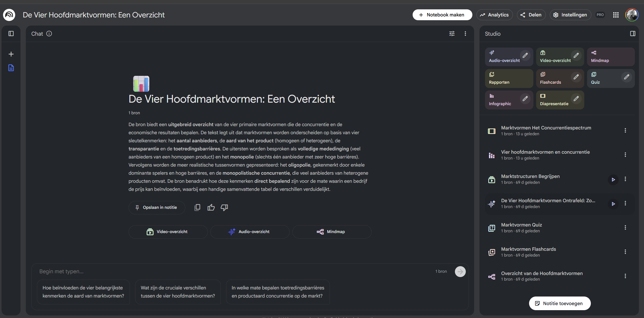
Task: Click the Notebook maken button
Action: click(442, 15)
